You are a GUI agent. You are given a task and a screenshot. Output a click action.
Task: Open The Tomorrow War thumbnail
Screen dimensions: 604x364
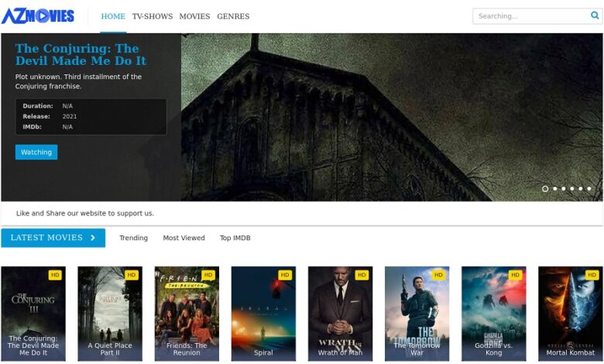coord(417,314)
